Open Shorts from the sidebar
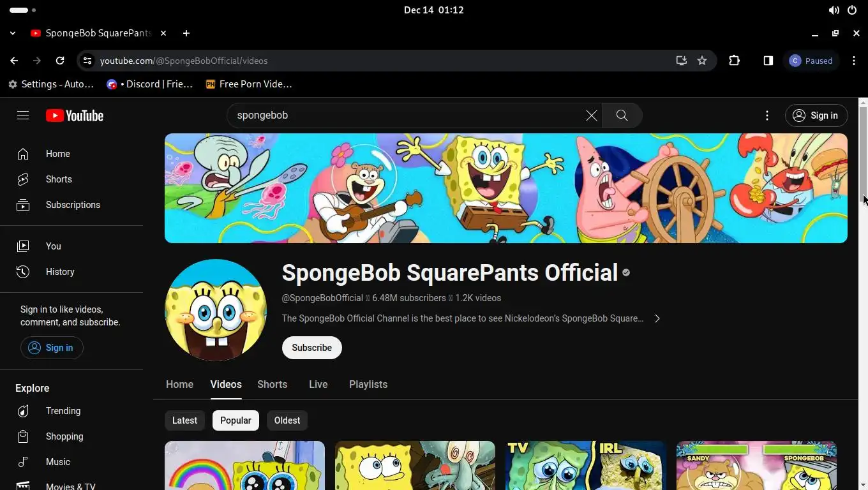This screenshot has width=868, height=490. point(71,179)
